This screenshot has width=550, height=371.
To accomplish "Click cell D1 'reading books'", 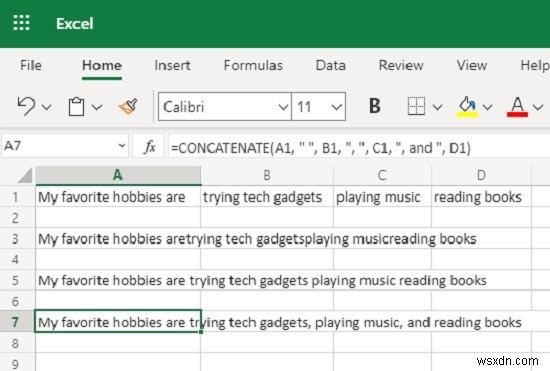I will click(481, 197).
